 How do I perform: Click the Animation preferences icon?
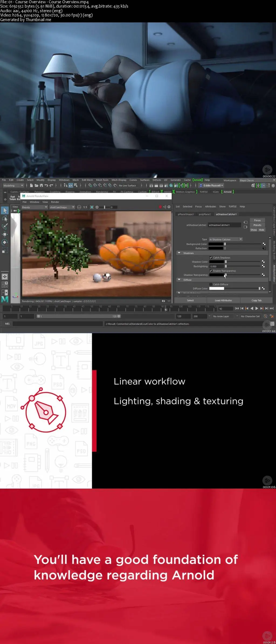271,316
